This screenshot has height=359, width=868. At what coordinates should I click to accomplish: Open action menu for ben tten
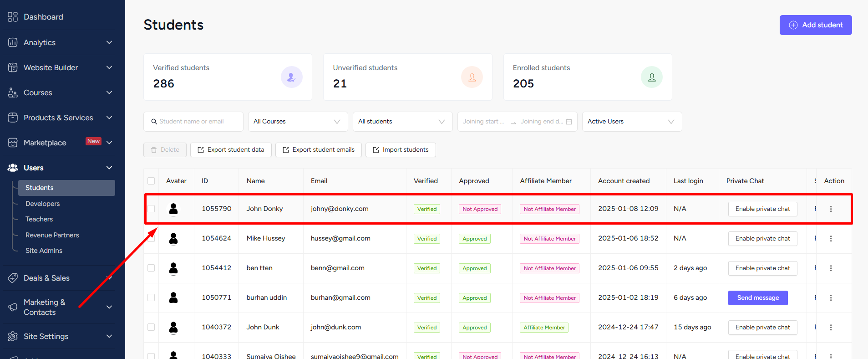(831, 268)
